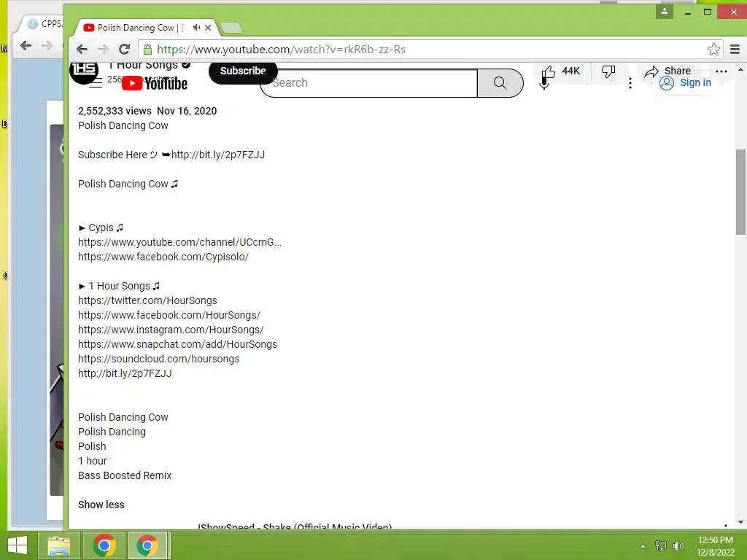Bookmark page with the star icon
This screenshot has height=560, width=747.
(713, 49)
